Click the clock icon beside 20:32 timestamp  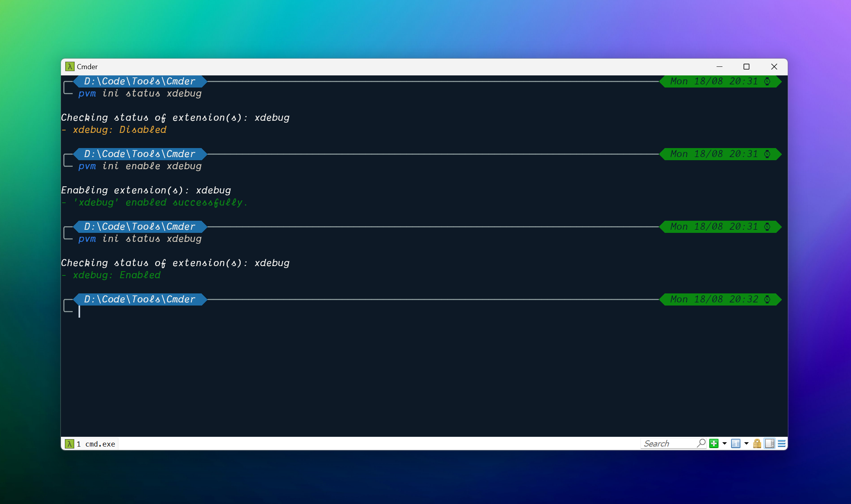point(767,299)
